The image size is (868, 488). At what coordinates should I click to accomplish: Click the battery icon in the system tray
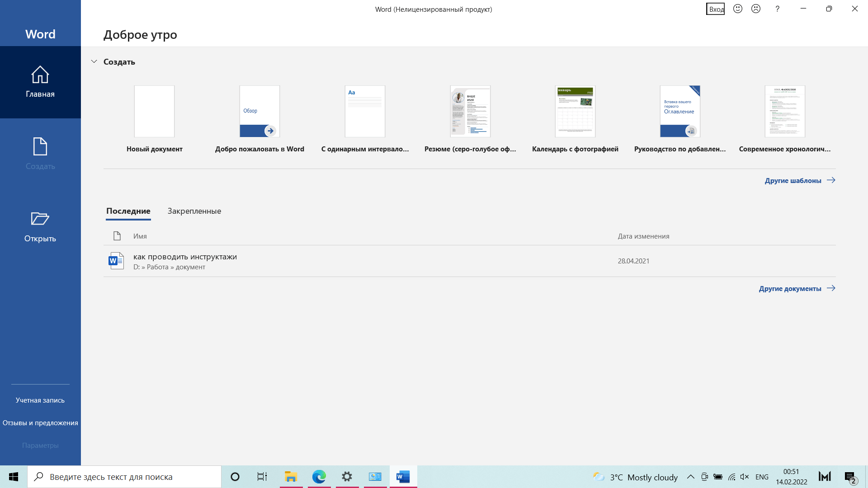[718, 477]
